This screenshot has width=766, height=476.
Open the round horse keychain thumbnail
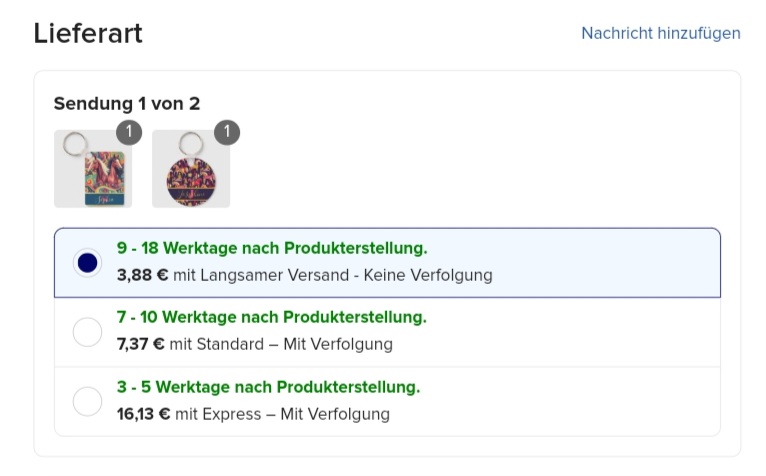click(191, 169)
